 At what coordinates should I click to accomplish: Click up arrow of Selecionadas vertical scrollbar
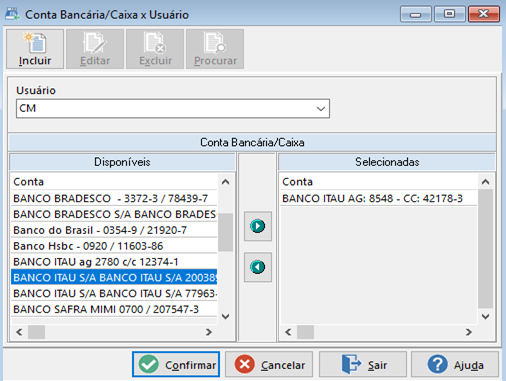(486, 182)
